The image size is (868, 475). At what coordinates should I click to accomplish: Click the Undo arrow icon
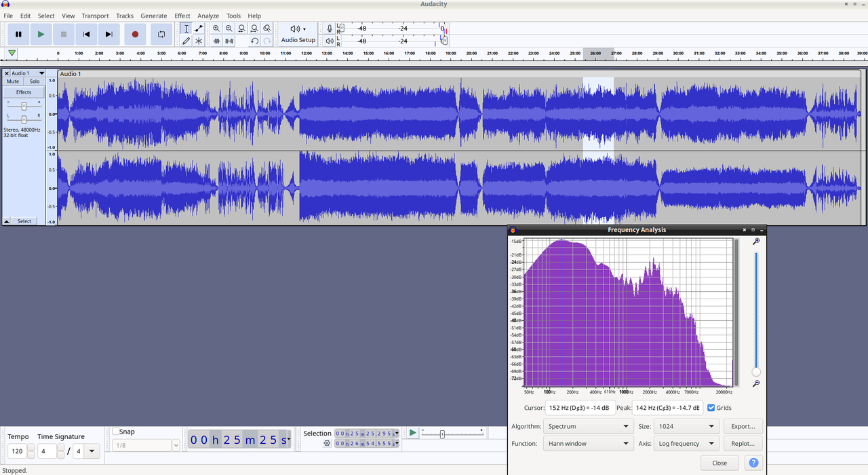click(254, 41)
